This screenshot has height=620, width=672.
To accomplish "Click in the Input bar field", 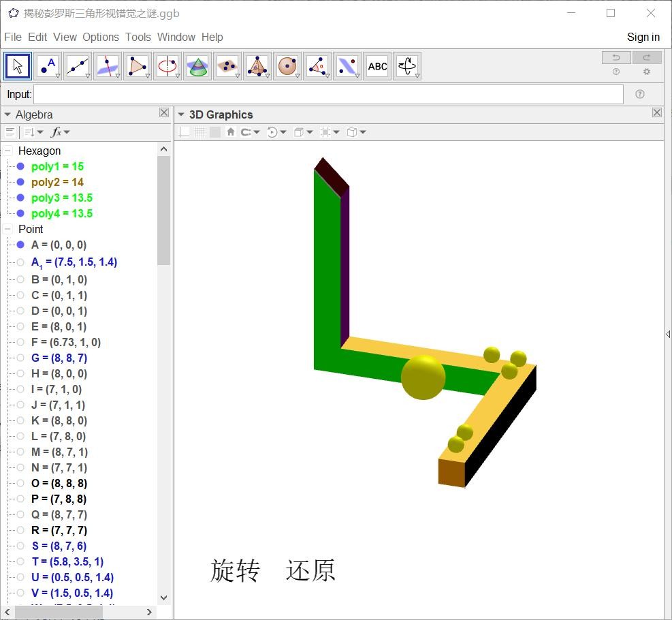I will tap(328, 94).
